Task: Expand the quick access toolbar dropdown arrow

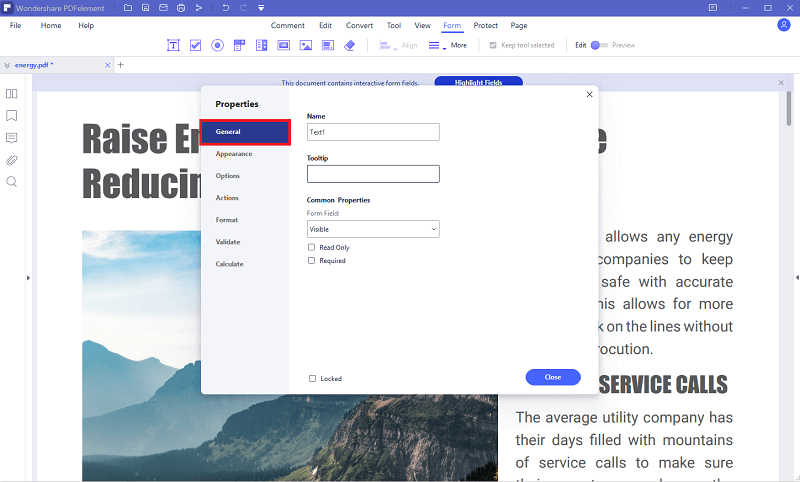Action: (261, 8)
